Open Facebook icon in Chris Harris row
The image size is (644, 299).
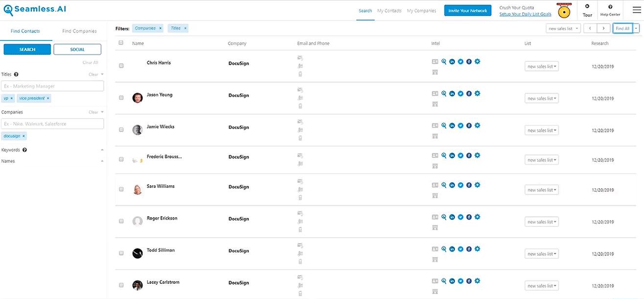pyautogui.click(x=469, y=62)
